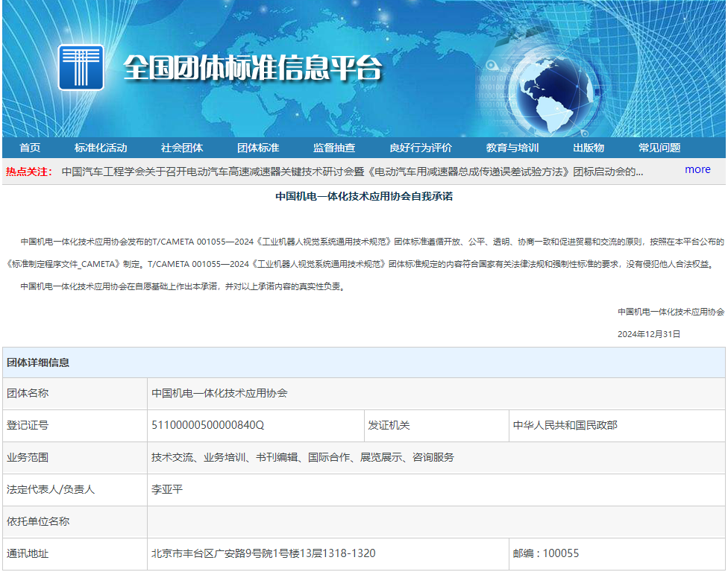
Task: Open the 中国汽车工程学会 hot news headline
Action: click(x=352, y=172)
